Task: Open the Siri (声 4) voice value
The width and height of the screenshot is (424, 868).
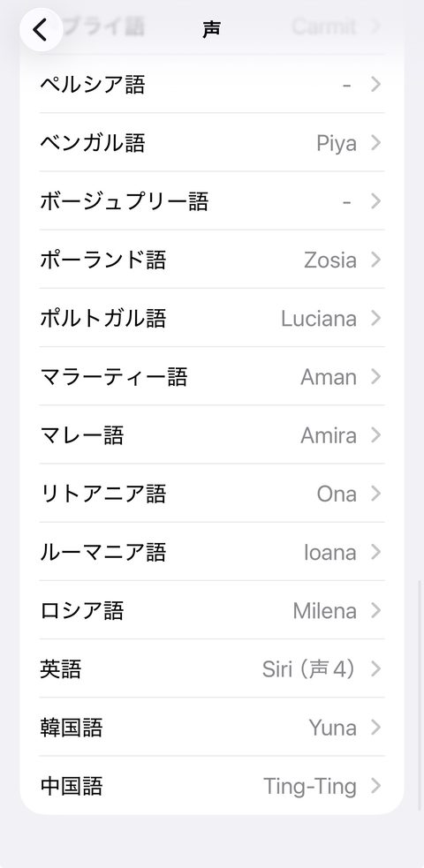Action: (x=308, y=669)
